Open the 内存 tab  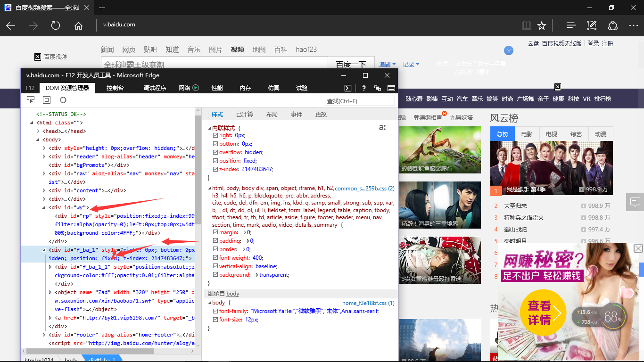coord(245,88)
